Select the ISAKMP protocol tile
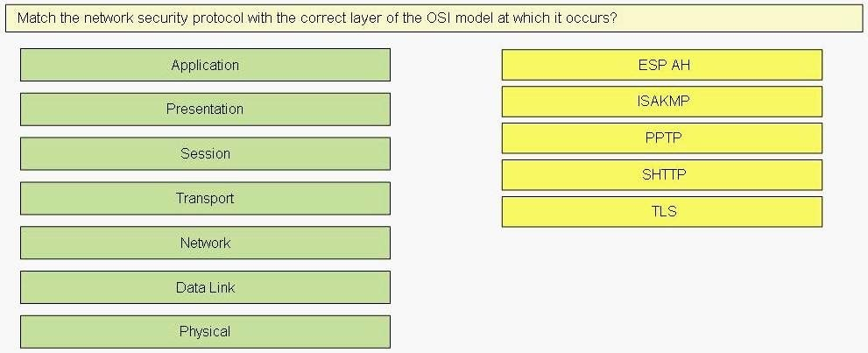The image size is (868, 353). pos(662,102)
